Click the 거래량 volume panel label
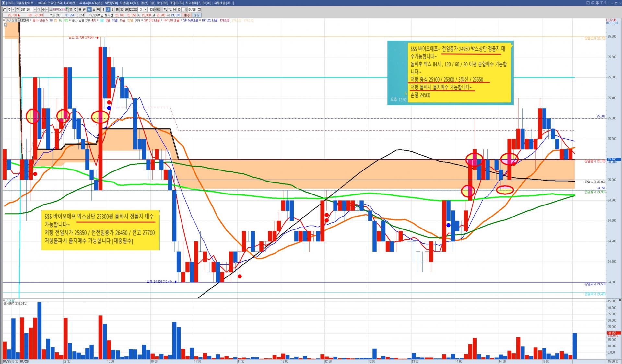Image resolution: width=622 pixels, height=364 pixels. pos(10,300)
